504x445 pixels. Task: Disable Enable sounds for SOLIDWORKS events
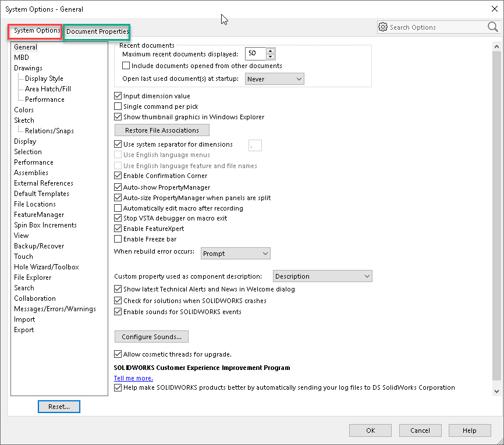point(118,312)
